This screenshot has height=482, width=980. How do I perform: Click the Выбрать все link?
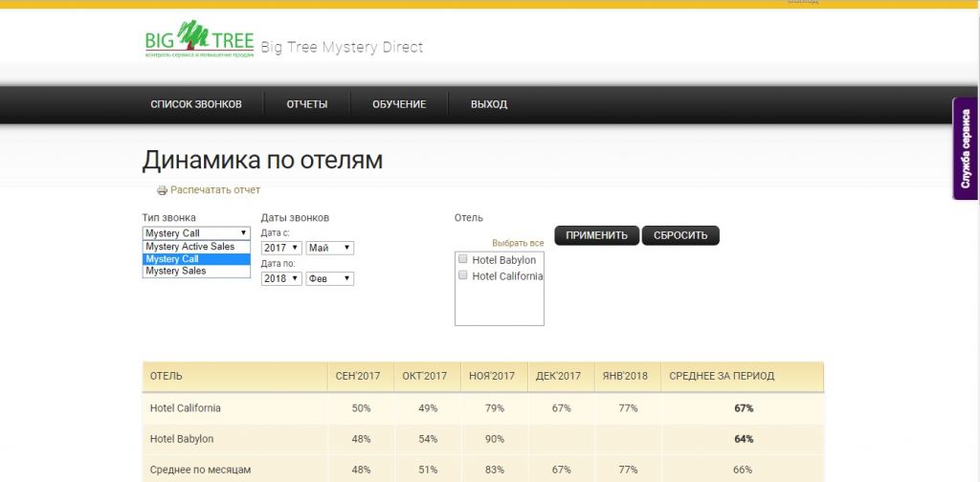tap(518, 244)
